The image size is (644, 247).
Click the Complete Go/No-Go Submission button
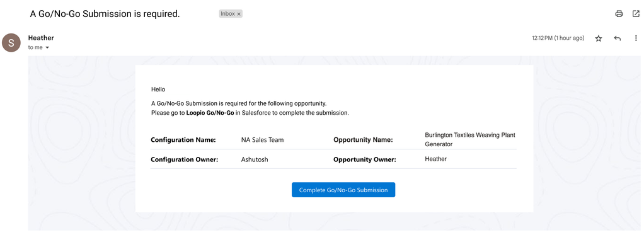click(343, 190)
